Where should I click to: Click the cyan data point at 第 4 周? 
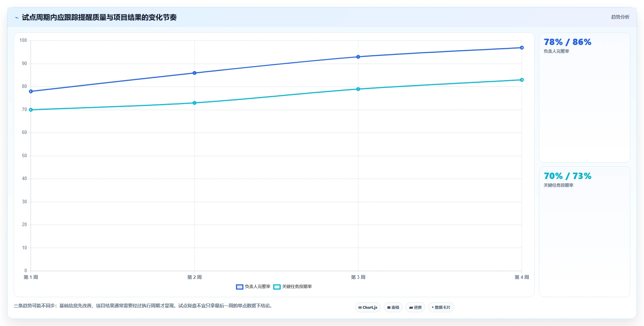[522, 80]
